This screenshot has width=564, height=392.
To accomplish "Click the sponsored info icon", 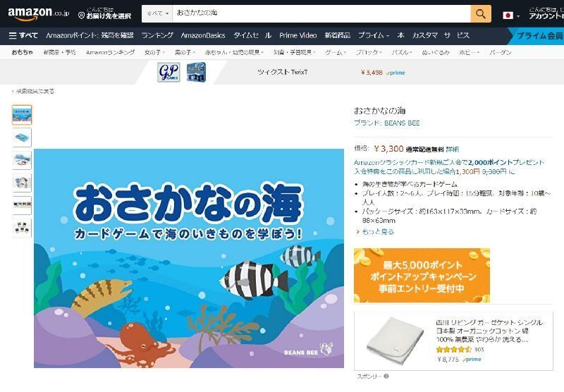I will pos(386,376).
